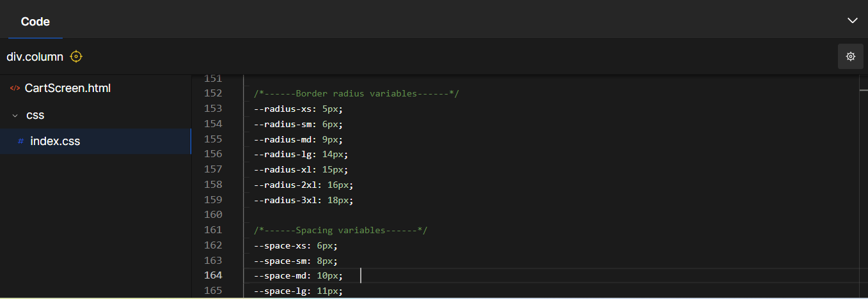Click line number 164 in the gutter
Image resolution: width=868 pixels, height=299 pixels.
click(x=212, y=275)
